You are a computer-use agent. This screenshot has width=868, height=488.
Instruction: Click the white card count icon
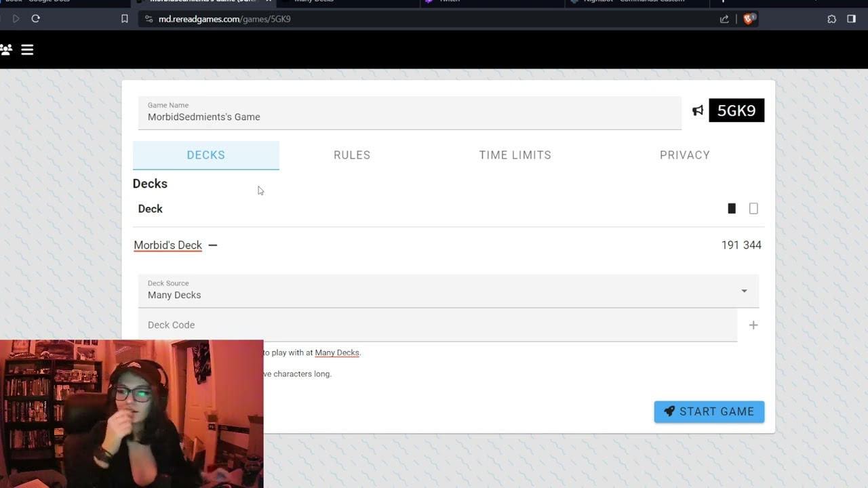click(x=753, y=209)
